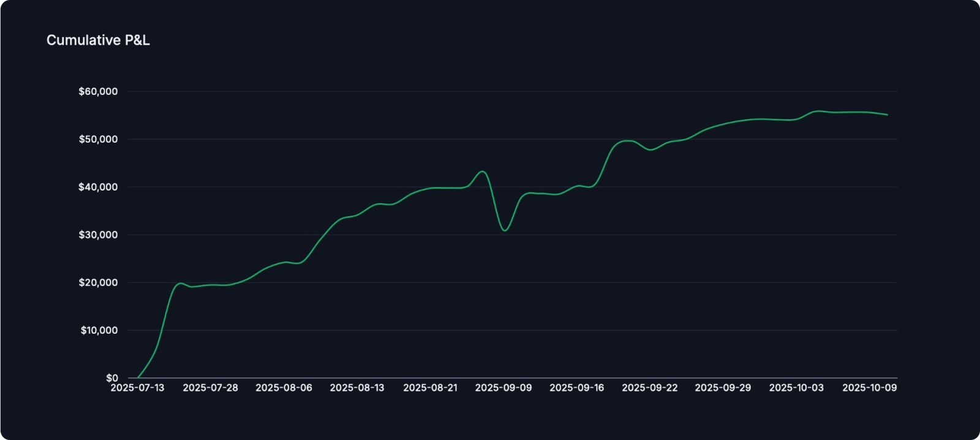Click the $0 y-axis label
The height and width of the screenshot is (440, 980).
click(x=112, y=378)
